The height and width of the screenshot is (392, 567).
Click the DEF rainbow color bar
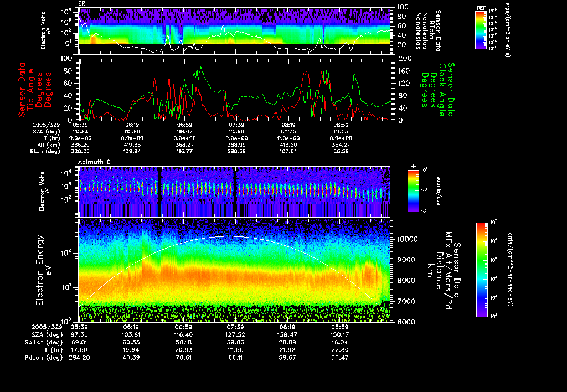tap(481, 30)
